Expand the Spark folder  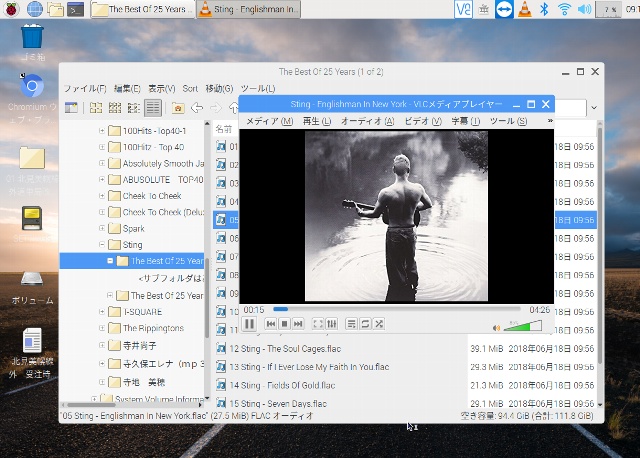coord(102,228)
